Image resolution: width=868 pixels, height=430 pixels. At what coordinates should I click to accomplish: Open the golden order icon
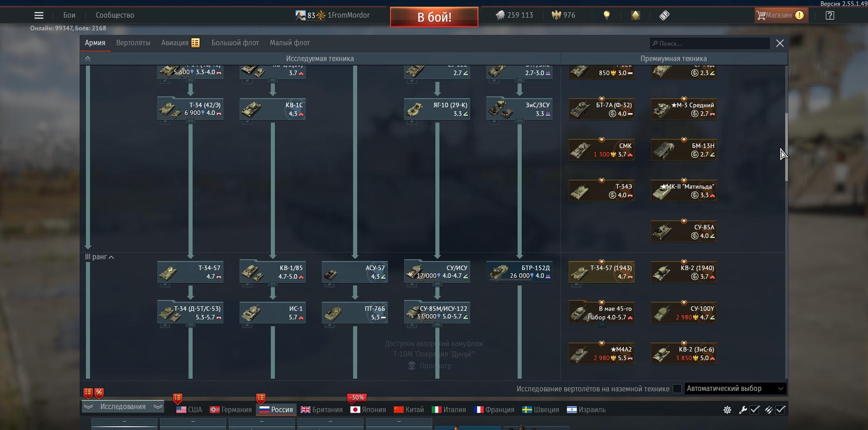pyautogui.click(x=635, y=15)
